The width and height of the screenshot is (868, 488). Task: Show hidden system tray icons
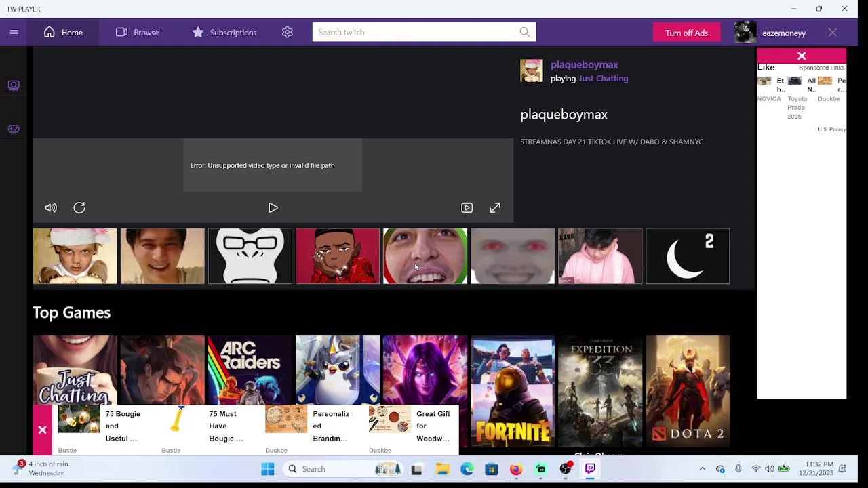tap(703, 469)
